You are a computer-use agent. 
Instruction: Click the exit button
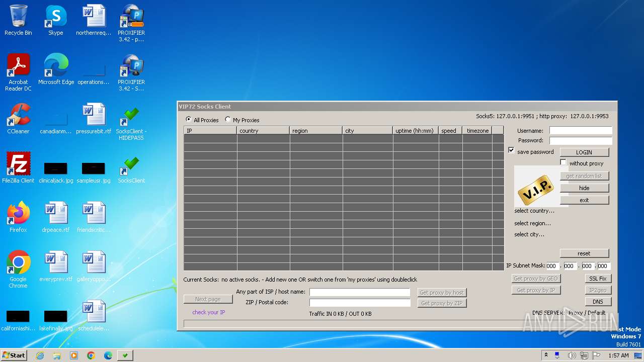click(x=584, y=200)
